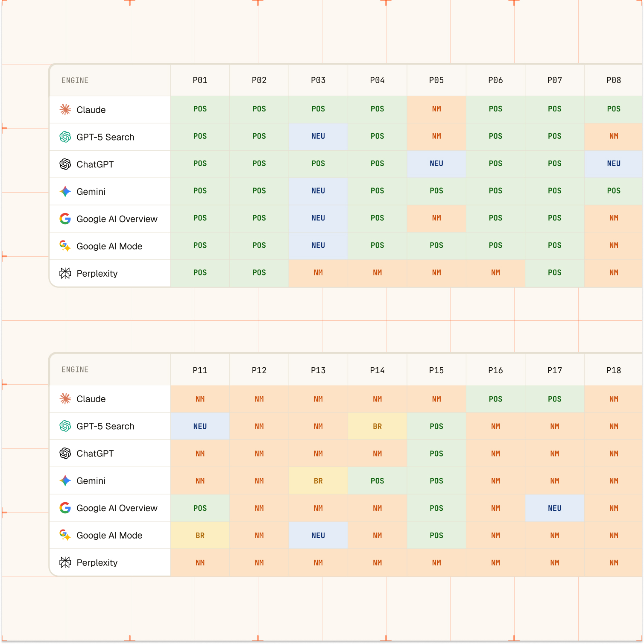Click Claude's NM cell under P05

436,109
